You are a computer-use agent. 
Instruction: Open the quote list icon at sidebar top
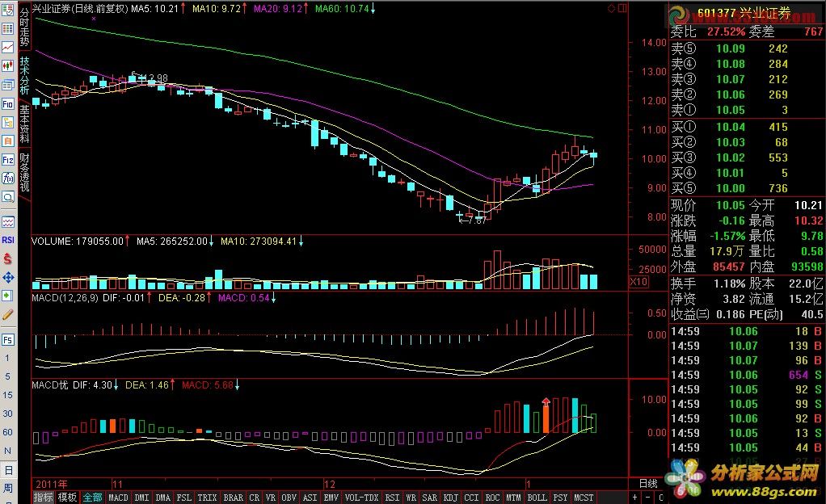coord(8,10)
